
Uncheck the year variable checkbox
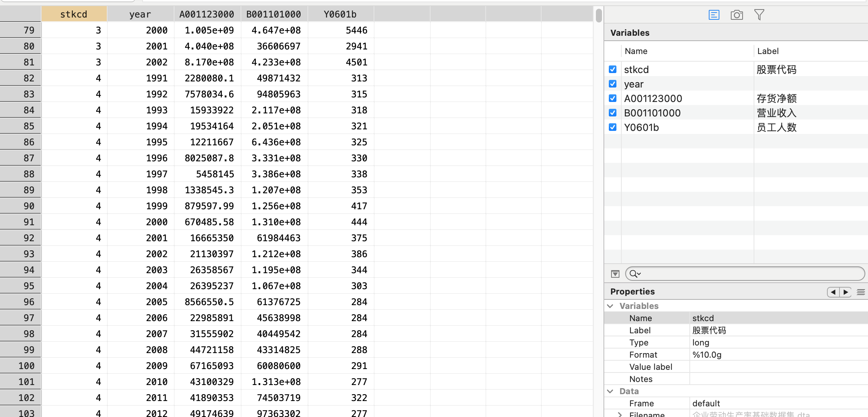coord(613,84)
